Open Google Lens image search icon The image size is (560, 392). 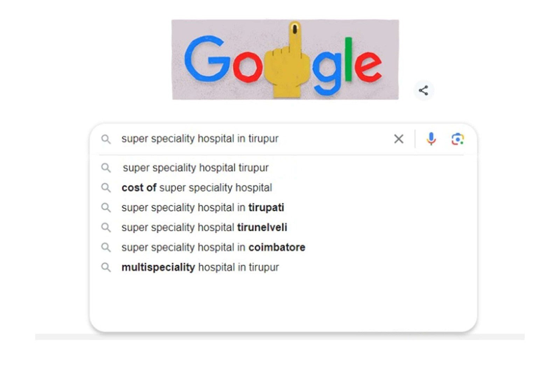pyautogui.click(x=457, y=139)
